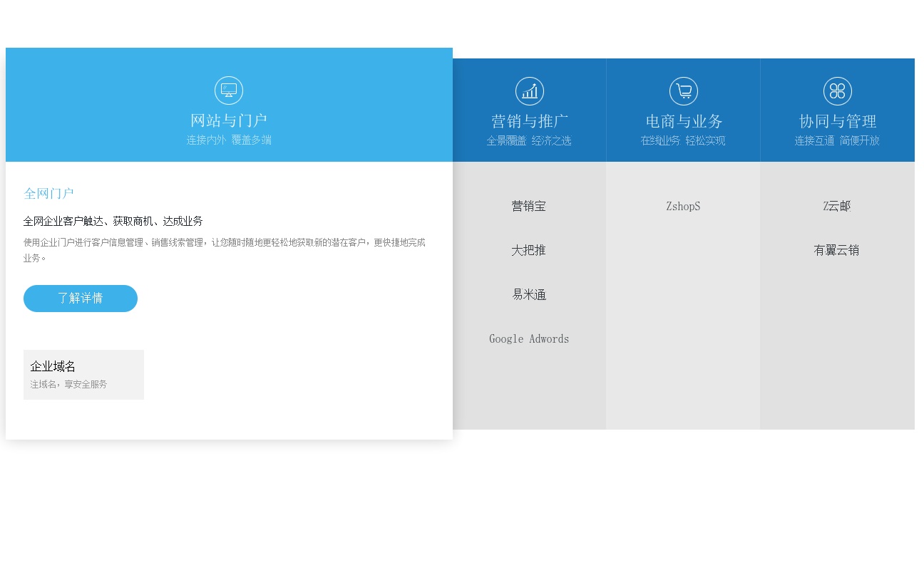
Task: Click the headline 全网企业客户触达、获取商机、达成业务
Action: [x=113, y=222]
